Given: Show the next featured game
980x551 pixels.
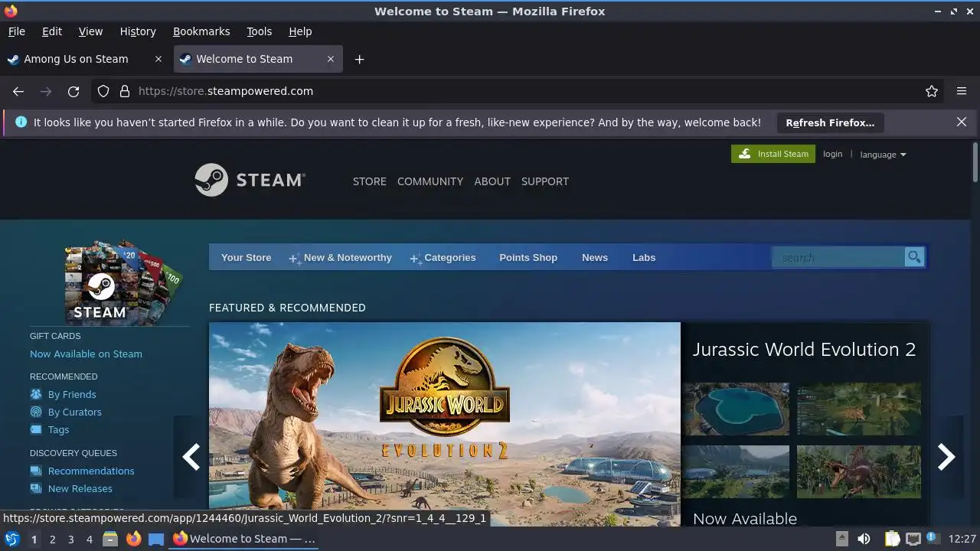Looking at the screenshot, I should [946, 457].
